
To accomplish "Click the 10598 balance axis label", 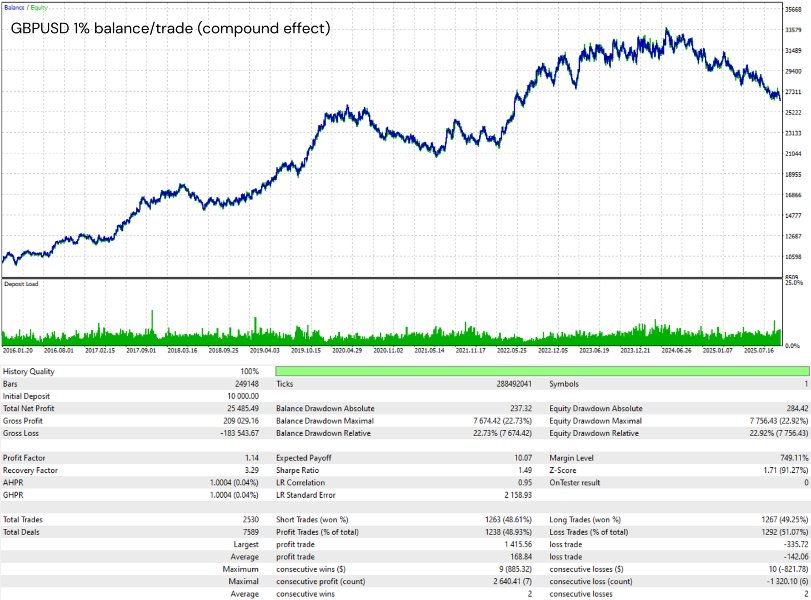I will point(793,257).
